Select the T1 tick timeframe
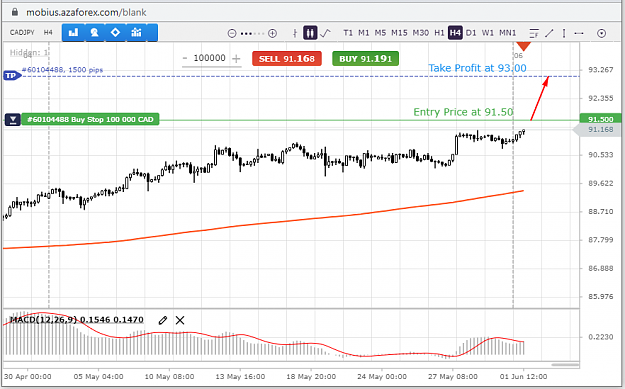The height and width of the screenshot is (389, 625). 348,33
